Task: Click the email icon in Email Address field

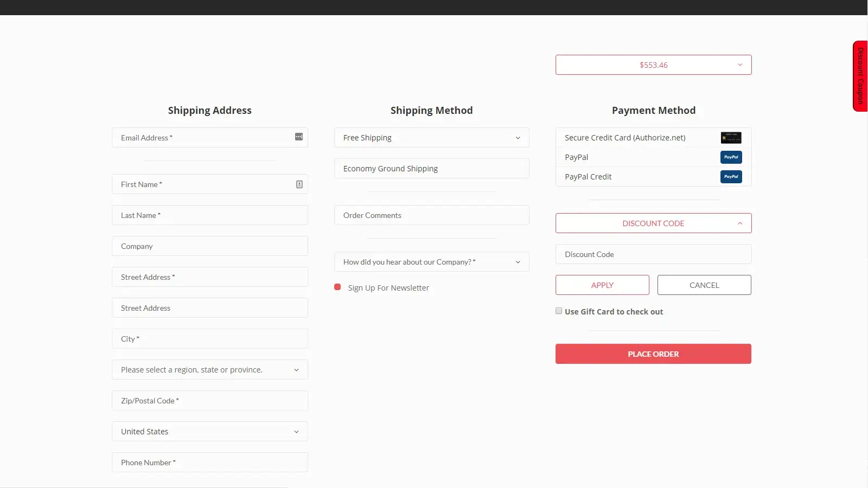Action: 298,137
